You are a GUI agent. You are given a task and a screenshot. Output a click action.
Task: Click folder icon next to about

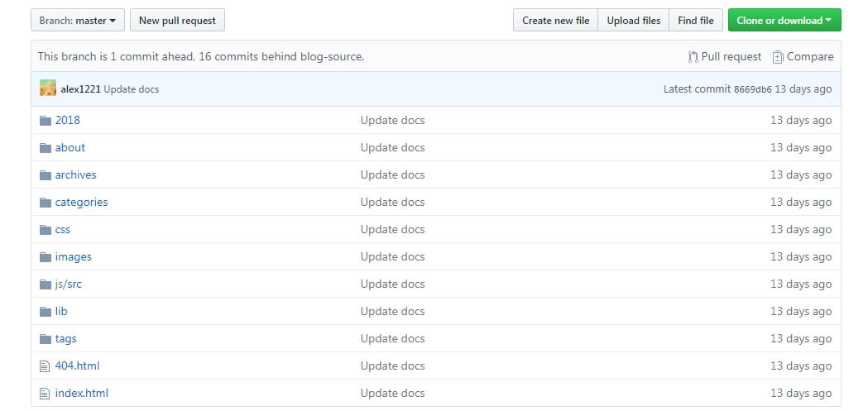tap(46, 148)
